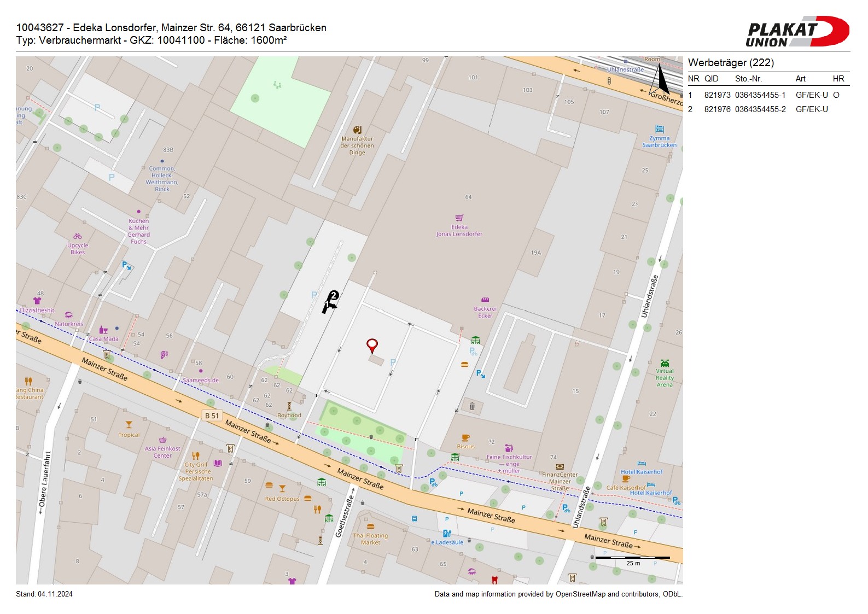Select the Tropical cocktail bar icon
The width and height of the screenshot is (868, 614).
click(x=129, y=425)
